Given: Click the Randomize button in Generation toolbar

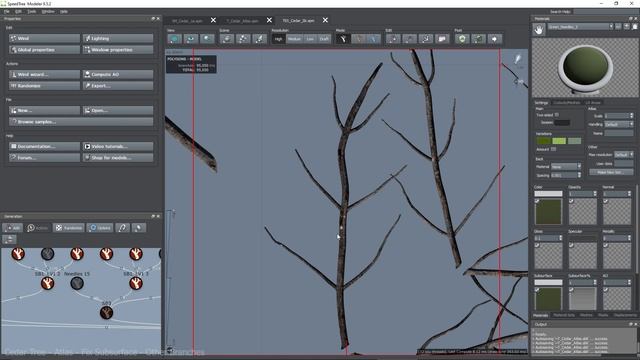Looking at the screenshot, I should pyautogui.click(x=69, y=228).
